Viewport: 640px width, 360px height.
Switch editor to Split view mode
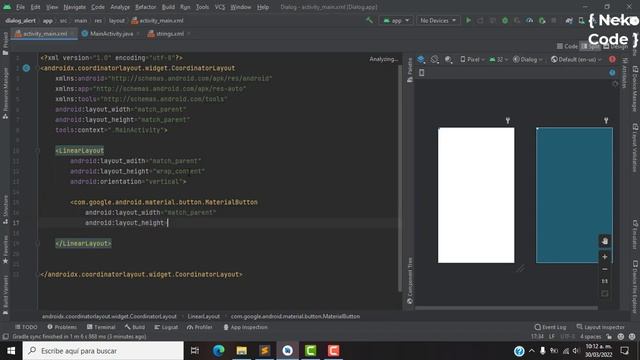pyautogui.click(x=591, y=47)
